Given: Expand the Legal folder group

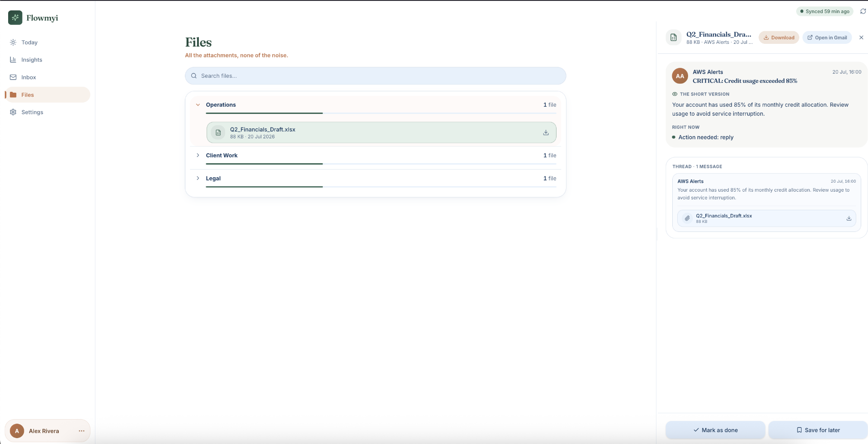Looking at the screenshot, I should pos(198,178).
